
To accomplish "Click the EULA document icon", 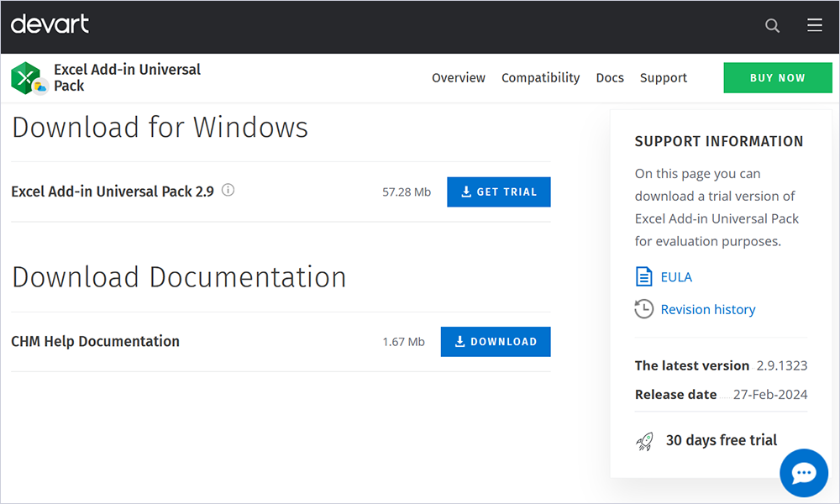I will [x=643, y=276].
